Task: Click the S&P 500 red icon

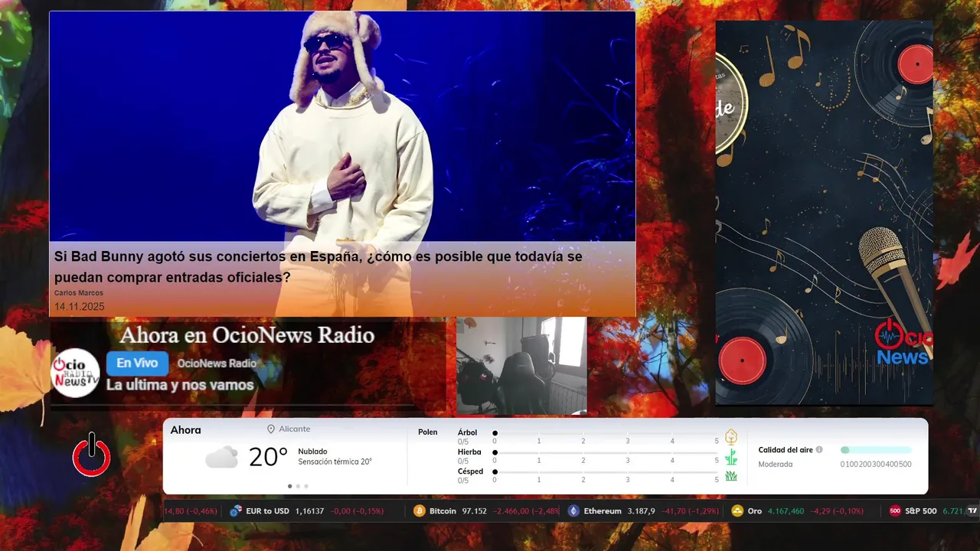Action: click(x=895, y=511)
